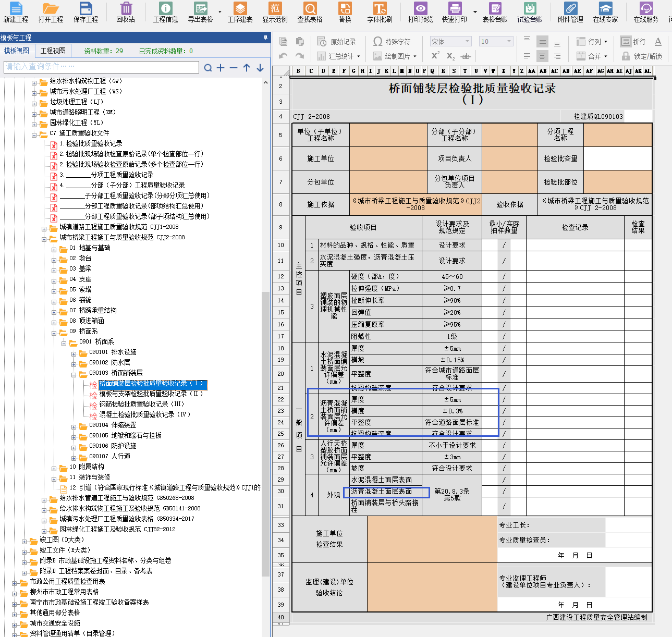The height and width of the screenshot is (637, 672).
Task: Toggle right text alignment
Action: click(x=557, y=56)
